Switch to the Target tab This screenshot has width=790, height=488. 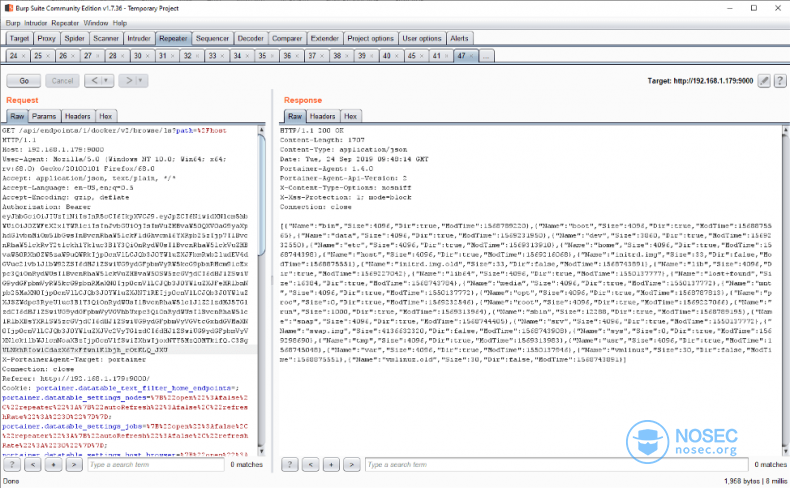[19, 38]
